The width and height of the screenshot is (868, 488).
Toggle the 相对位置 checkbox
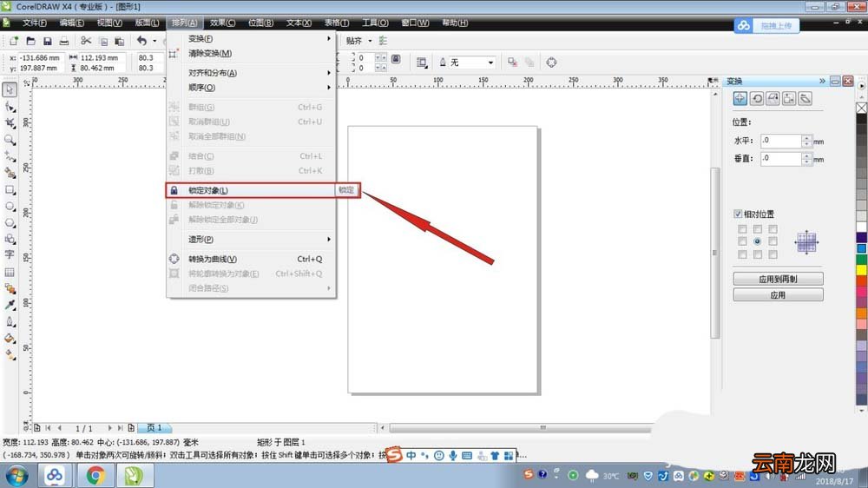pos(738,214)
